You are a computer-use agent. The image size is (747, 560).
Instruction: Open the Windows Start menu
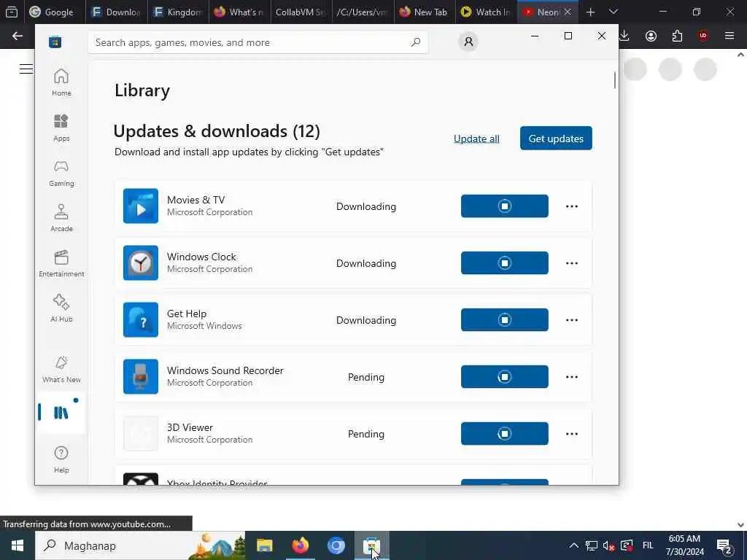(x=18, y=545)
